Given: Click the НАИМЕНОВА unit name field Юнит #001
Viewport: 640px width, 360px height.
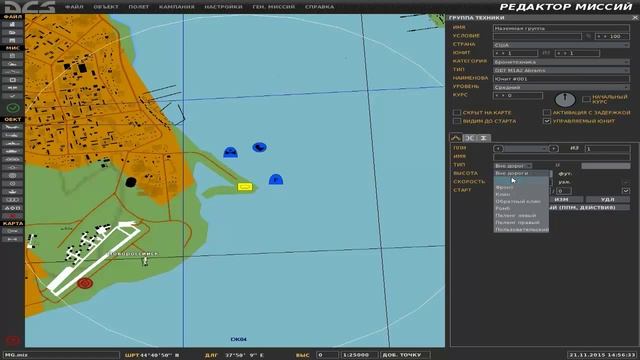Looking at the screenshot, I should [x=561, y=79].
